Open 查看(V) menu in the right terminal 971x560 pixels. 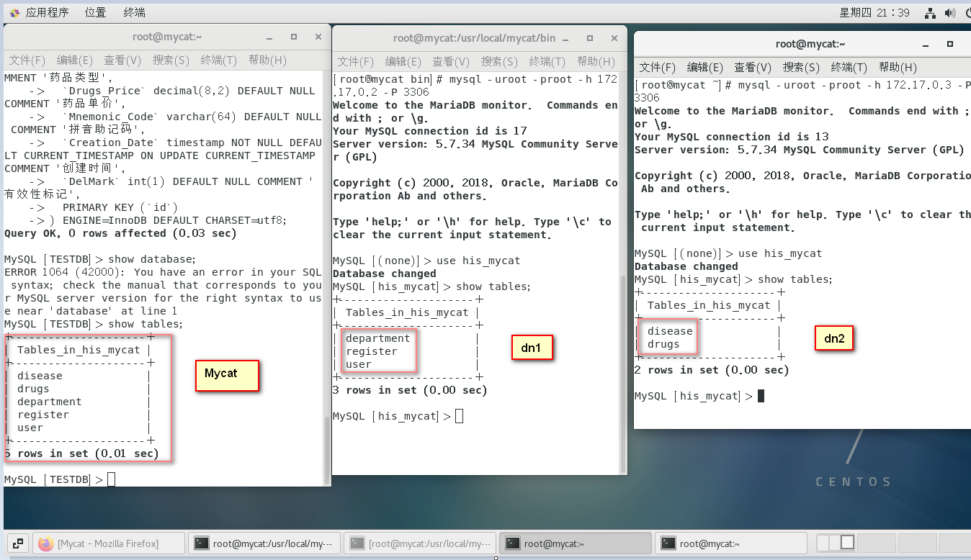[x=753, y=68]
